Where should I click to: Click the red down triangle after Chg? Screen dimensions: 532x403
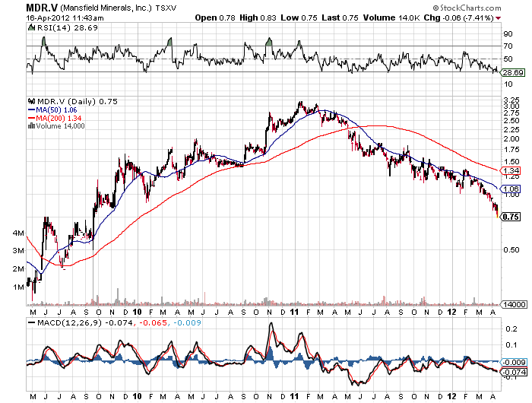498,18
